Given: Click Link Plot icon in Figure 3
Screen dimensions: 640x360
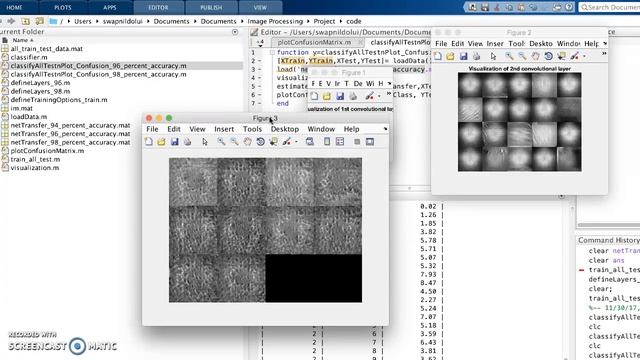Looking at the screenshot, I should pos(310,142).
